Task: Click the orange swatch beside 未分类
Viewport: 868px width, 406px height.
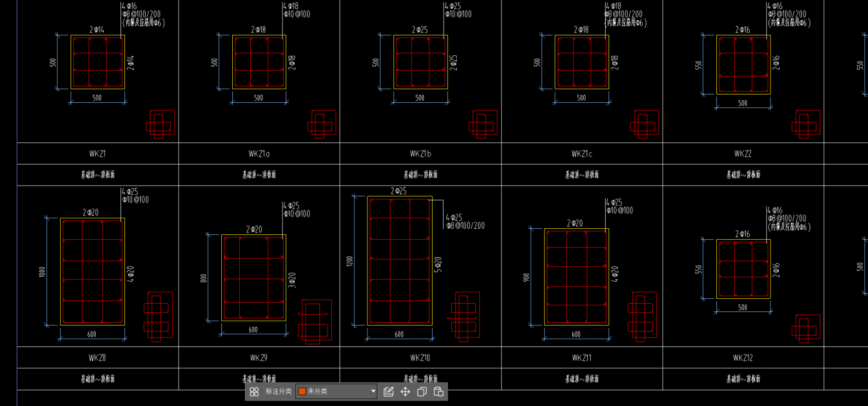Action: pos(302,391)
